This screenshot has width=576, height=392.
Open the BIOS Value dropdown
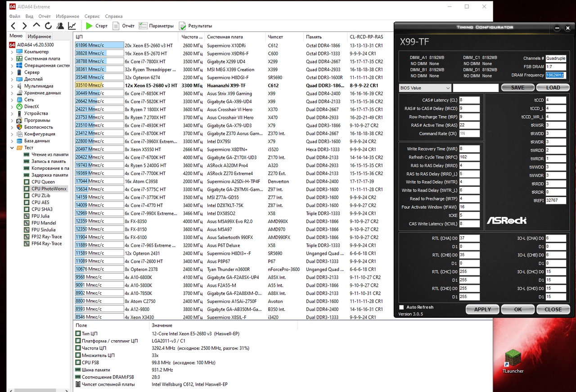425,88
